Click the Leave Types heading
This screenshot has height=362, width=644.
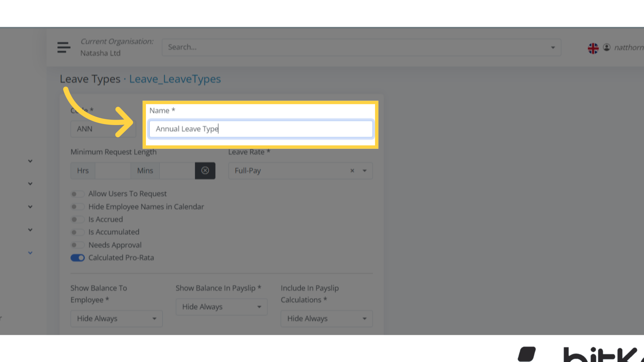coord(90,79)
